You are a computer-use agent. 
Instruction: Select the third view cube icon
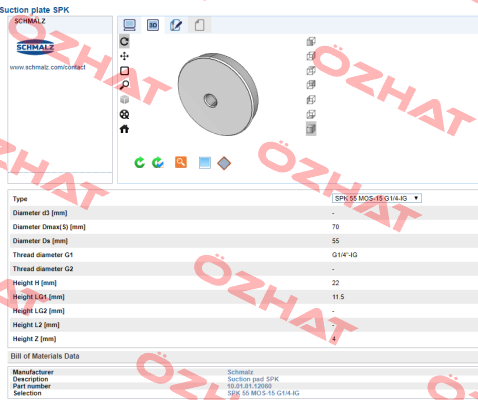coord(311,70)
